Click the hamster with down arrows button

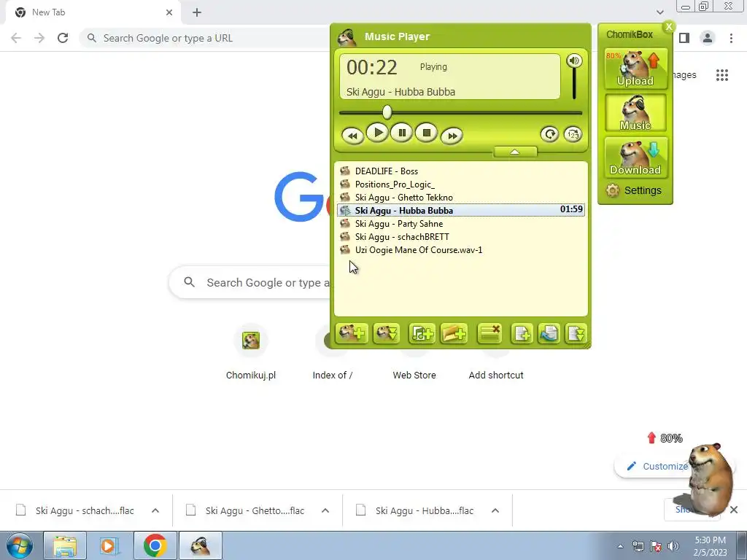point(387,333)
